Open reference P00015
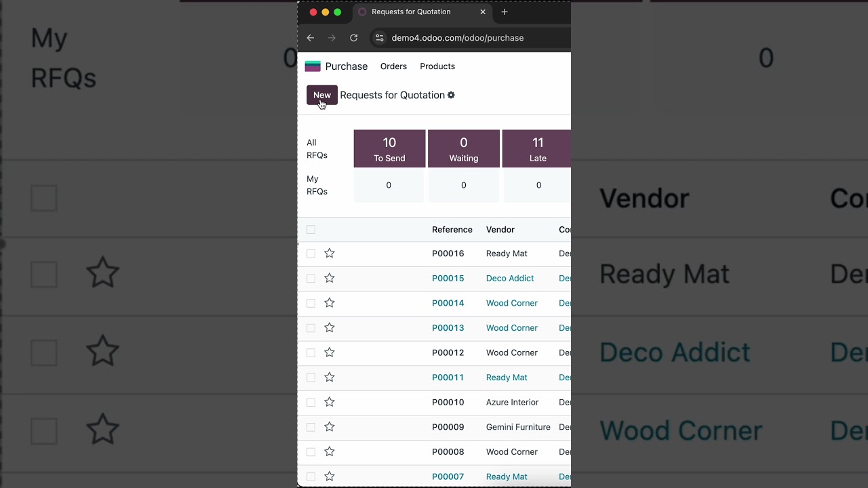Image resolution: width=868 pixels, height=488 pixels. point(448,279)
